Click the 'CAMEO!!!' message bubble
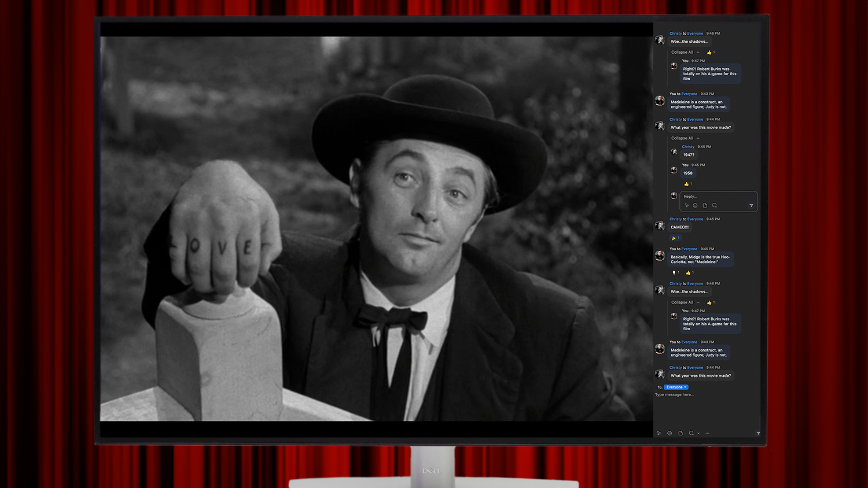Screen dimensions: 868x488 680,227
